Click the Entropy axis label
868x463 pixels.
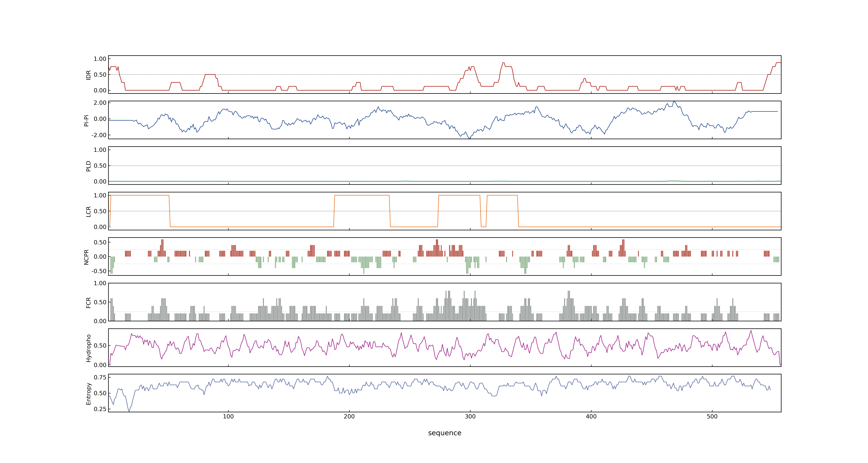point(88,393)
